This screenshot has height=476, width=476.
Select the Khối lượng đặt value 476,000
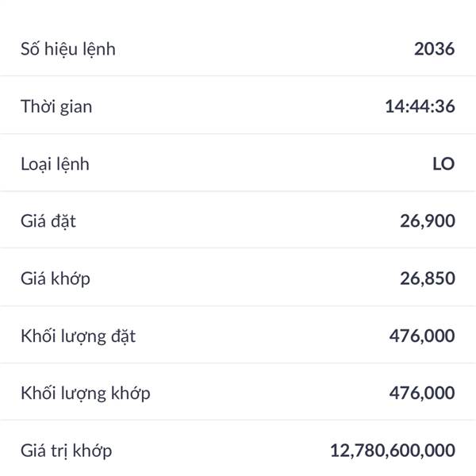tap(422, 336)
